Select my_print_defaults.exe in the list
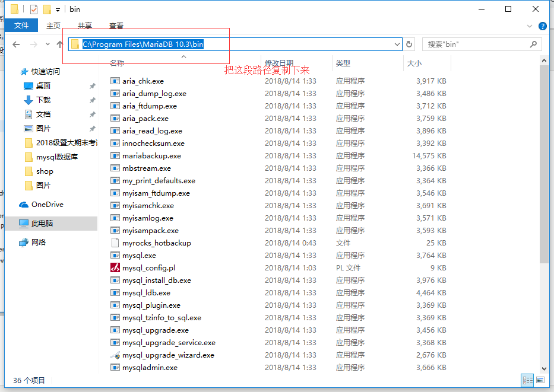The width and height of the screenshot is (554, 392). click(x=159, y=181)
